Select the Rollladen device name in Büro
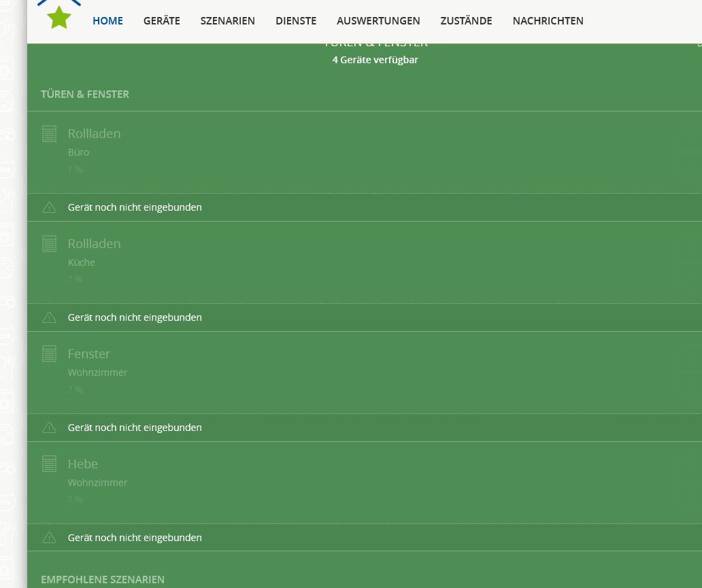This screenshot has height=588, width=702. [x=94, y=134]
